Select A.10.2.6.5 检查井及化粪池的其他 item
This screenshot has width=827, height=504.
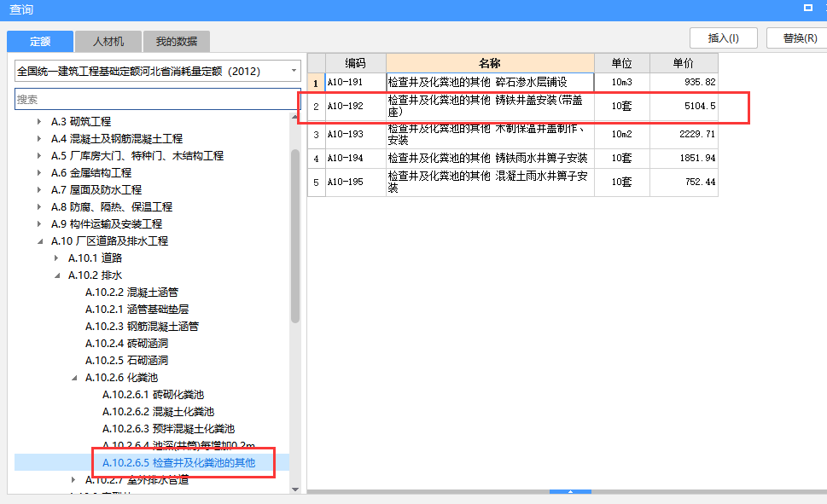(178, 463)
